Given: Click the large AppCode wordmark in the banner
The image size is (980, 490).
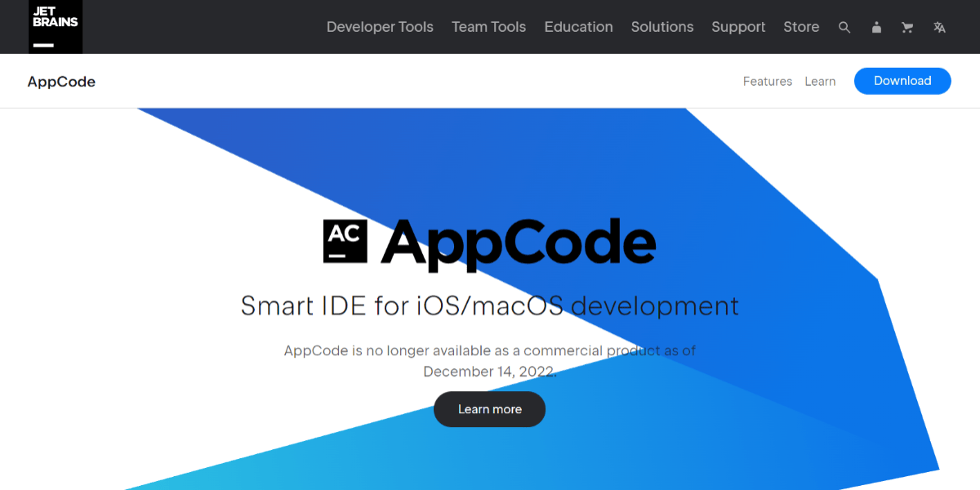Looking at the screenshot, I should 518,243.
